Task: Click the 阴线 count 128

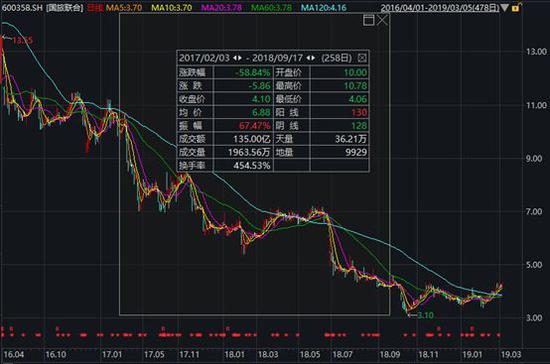Action: [359, 126]
